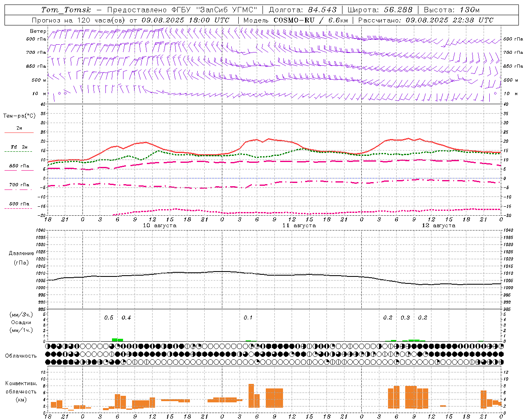Viewport: 525px width, 420px height.
Task: Click the precipitation value 0.5
Action: [x=109, y=318]
